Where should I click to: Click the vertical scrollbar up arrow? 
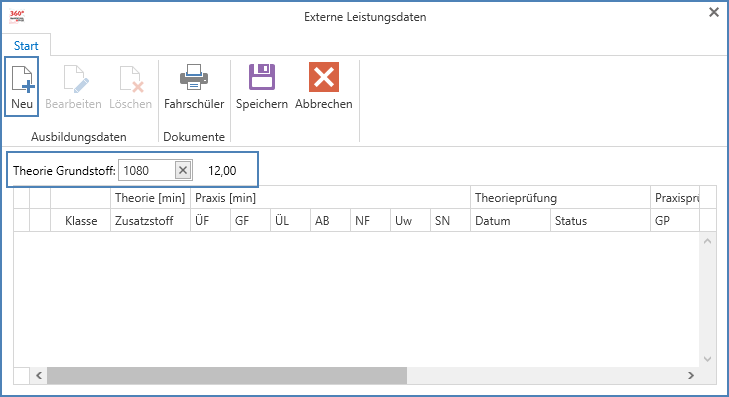(x=708, y=241)
